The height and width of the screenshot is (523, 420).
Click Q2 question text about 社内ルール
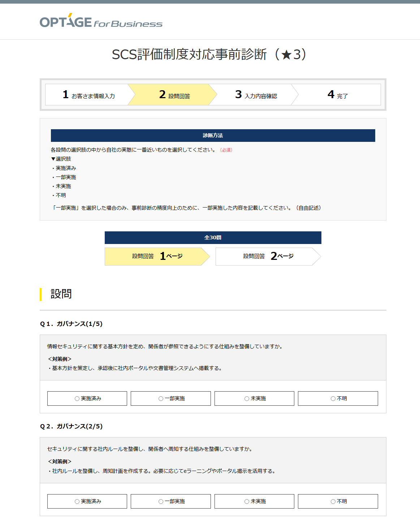click(151, 449)
